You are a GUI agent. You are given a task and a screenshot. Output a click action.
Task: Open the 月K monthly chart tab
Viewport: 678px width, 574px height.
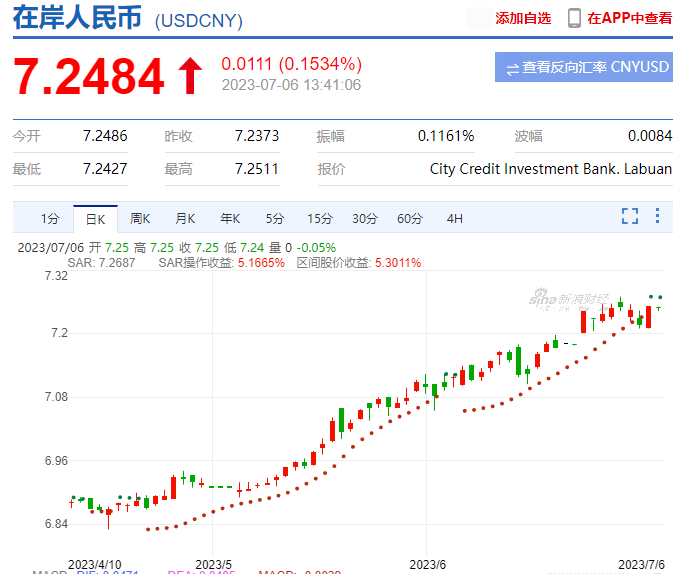pos(185,218)
